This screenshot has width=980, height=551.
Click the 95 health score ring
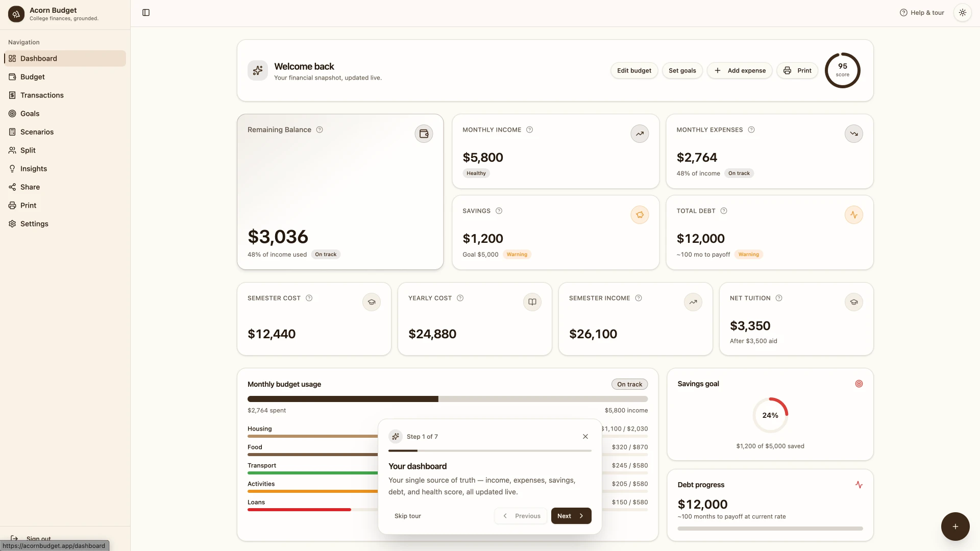coord(842,70)
